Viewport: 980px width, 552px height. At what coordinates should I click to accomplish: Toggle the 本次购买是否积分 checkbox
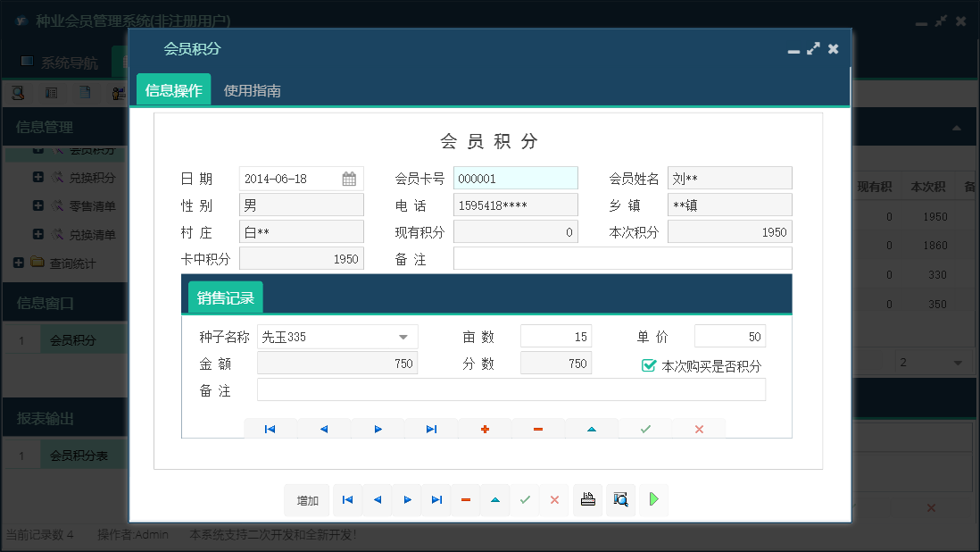coord(649,363)
